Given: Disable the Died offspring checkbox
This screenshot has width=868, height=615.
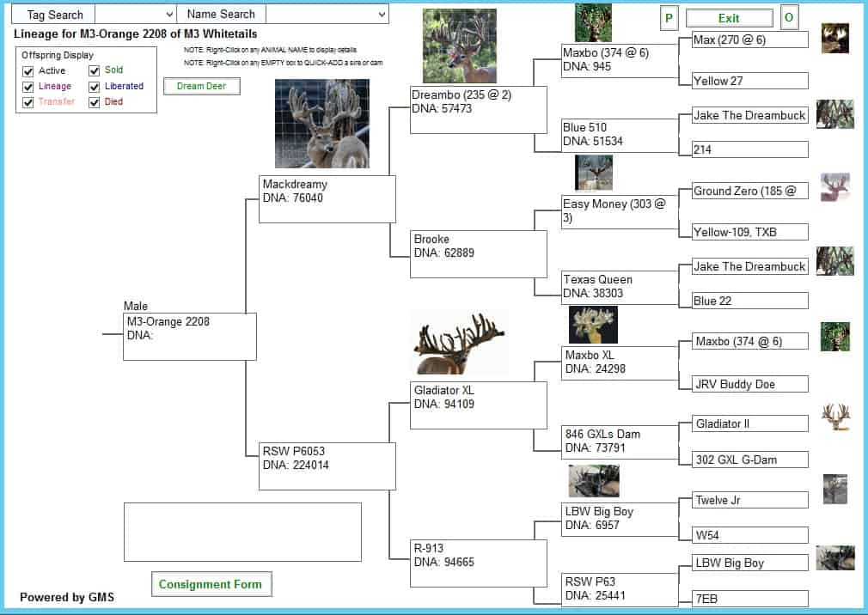Looking at the screenshot, I should pos(95,102).
